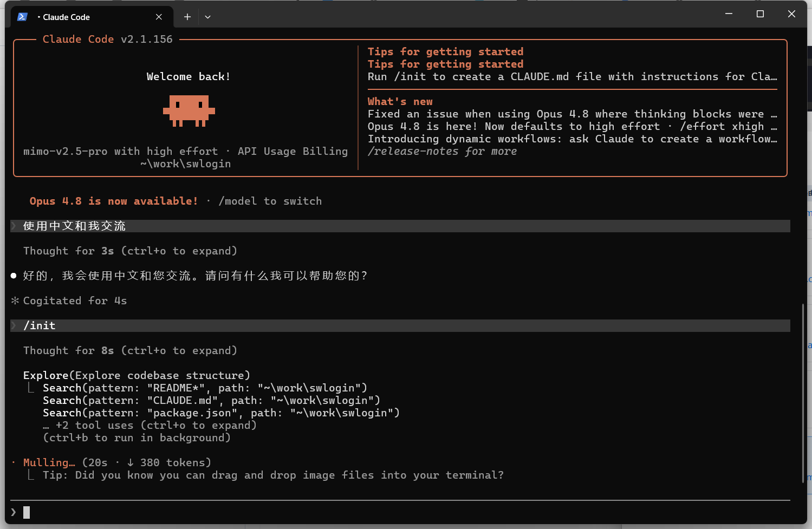Click the command prompt input line
The height and width of the screenshot is (529, 812).
click(x=400, y=512)
